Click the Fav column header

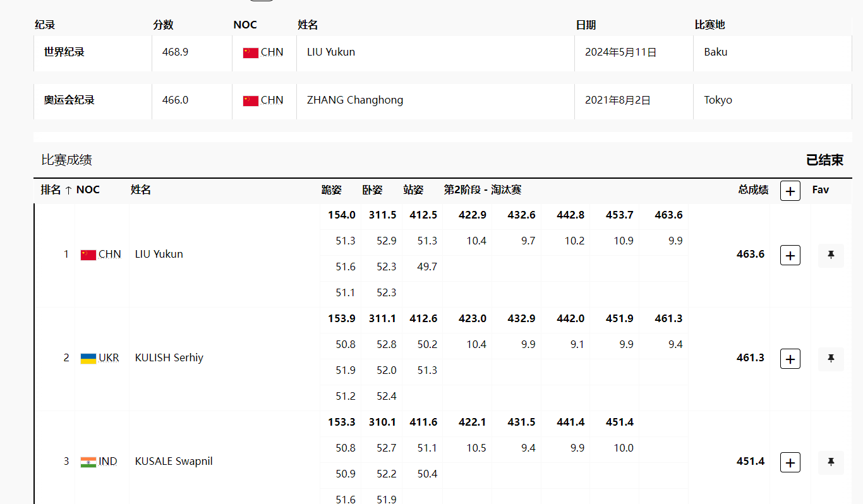pos(821,189)
